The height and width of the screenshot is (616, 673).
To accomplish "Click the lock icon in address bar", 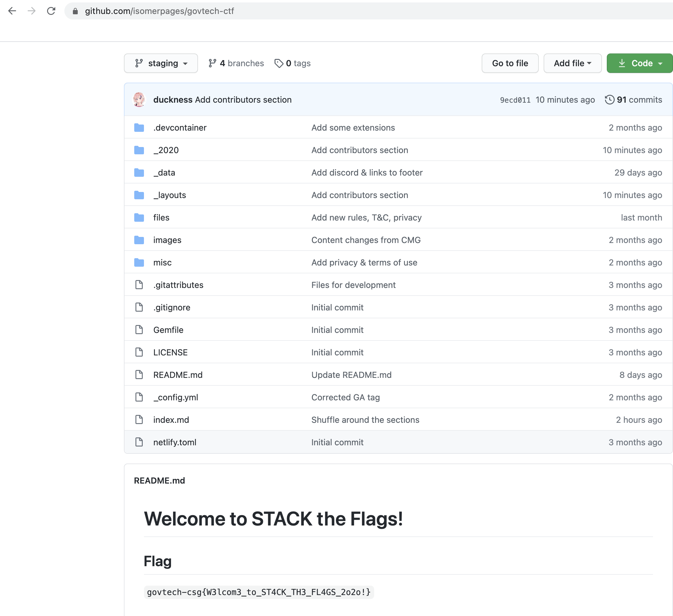I will point(75,11).
